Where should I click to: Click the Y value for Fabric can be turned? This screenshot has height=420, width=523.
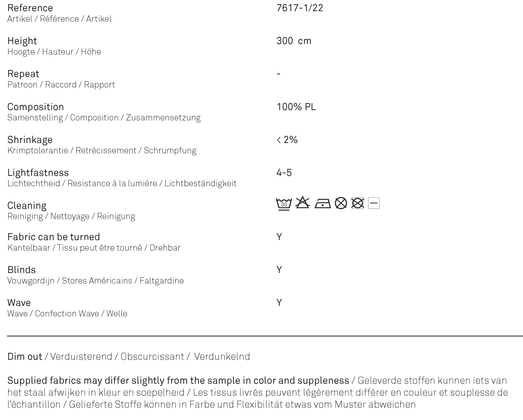[x=279, y=237]
